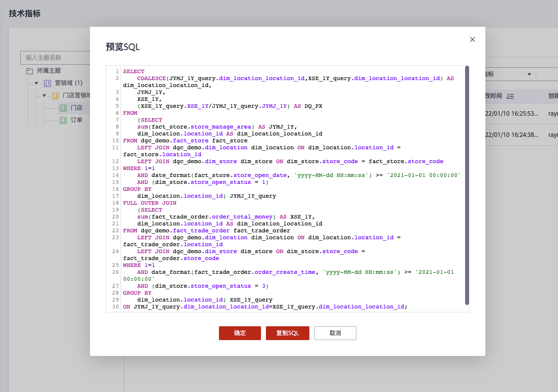Click the 输入主题名称 search field
The width and height of the screenshot is (558, 392).
click(55, 58)
